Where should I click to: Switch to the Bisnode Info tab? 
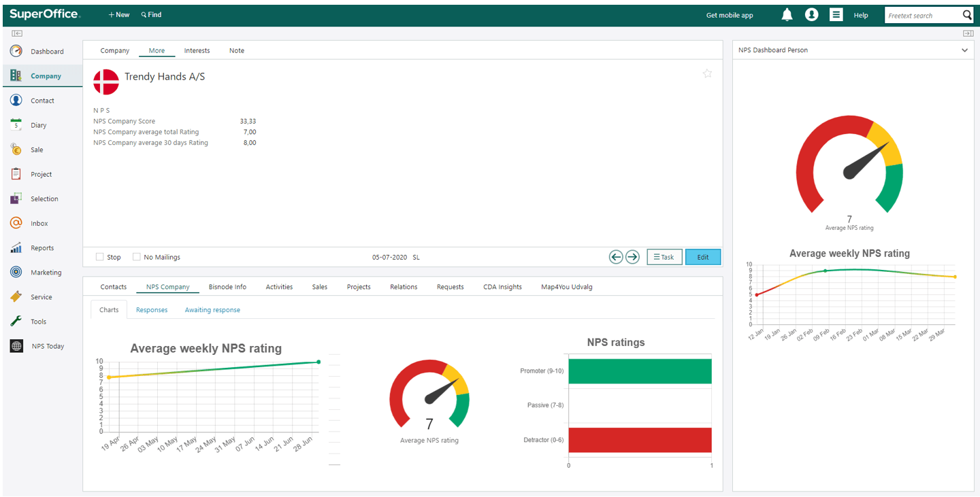227,287
